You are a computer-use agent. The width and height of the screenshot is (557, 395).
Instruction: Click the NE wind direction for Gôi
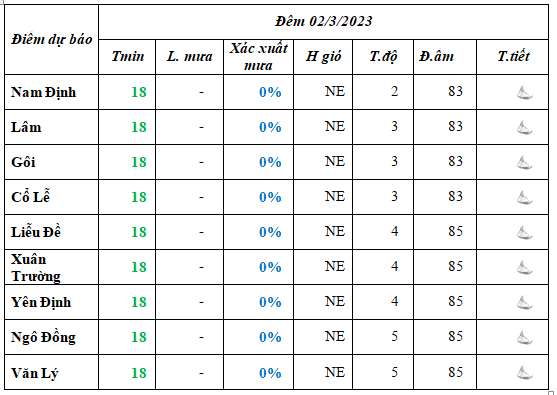[x=335, y=162]
